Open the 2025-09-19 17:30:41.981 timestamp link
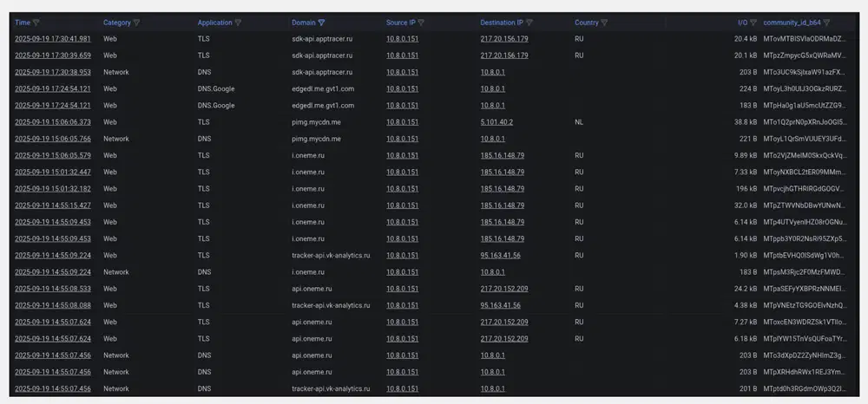 pyautogui.click(x=53, y=39)
